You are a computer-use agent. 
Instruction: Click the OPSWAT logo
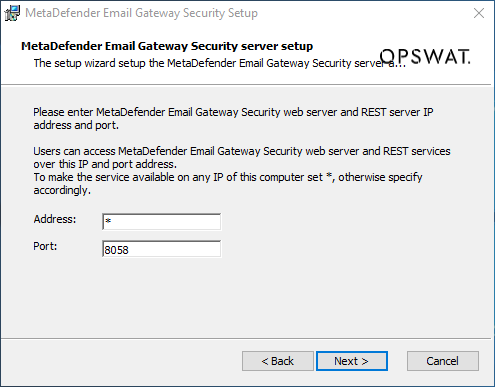coord(425,56)
